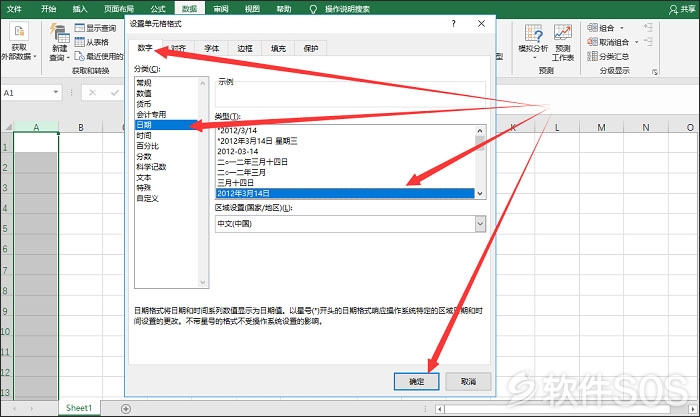Open the File (文件) menu
Screen dimensions: 700x417
tap(14, 9)
